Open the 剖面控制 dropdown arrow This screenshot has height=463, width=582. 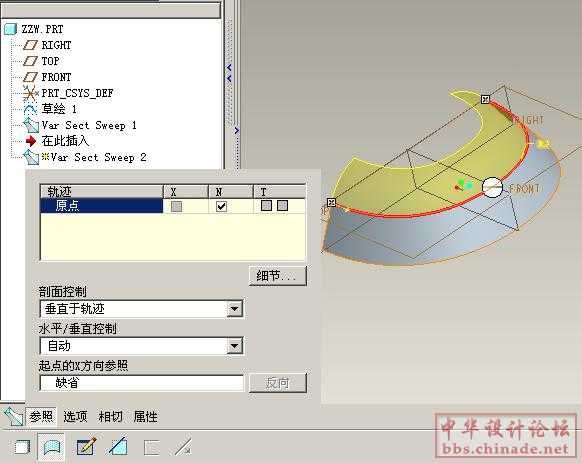[x=234, y=309]
